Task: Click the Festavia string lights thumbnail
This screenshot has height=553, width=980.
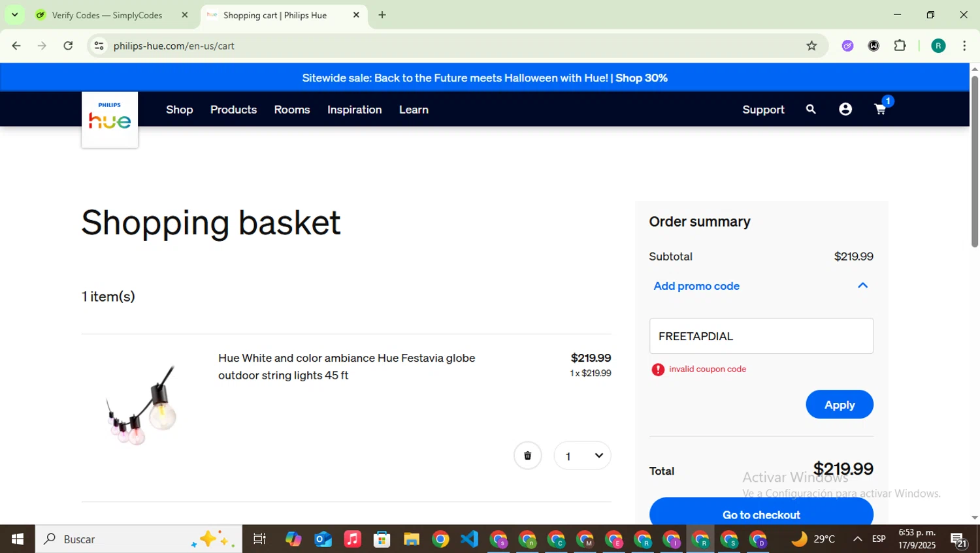Action: pos(141,406)
